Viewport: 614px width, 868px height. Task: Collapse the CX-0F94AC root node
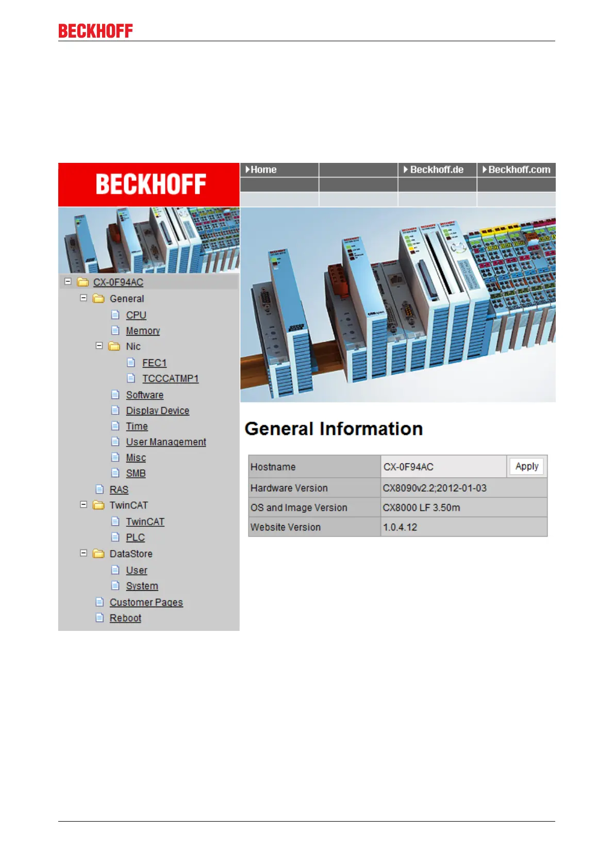pos(68,281)
